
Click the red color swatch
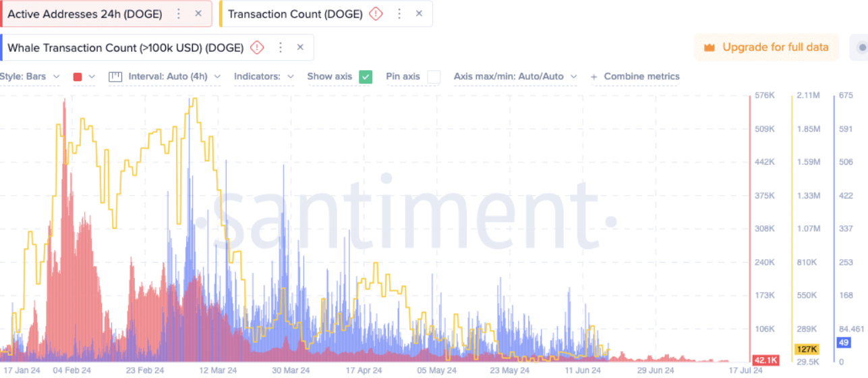(78, 76)
